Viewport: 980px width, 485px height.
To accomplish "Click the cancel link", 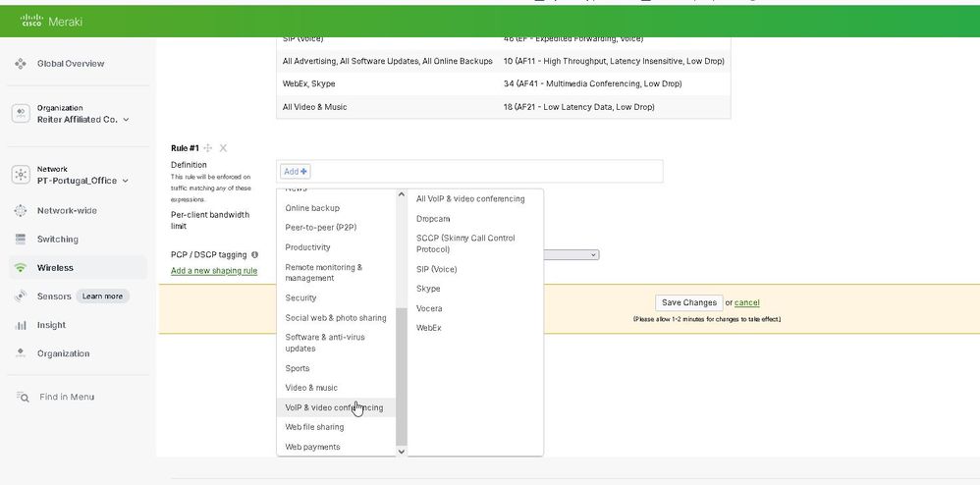I will tap(746, 302).
